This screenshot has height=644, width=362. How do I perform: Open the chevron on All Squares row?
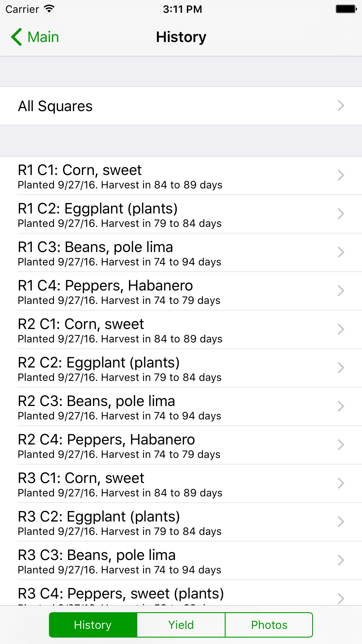click(341, 106)
